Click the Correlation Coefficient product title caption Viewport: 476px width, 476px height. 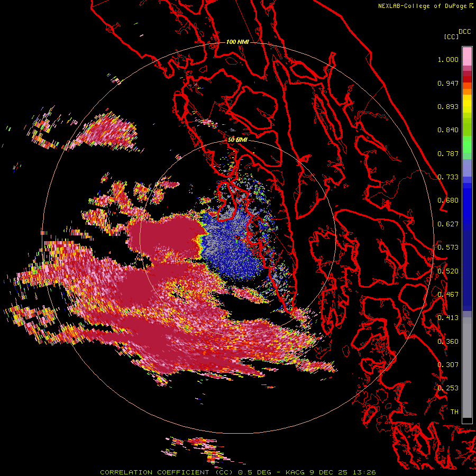tap(167, 472)
